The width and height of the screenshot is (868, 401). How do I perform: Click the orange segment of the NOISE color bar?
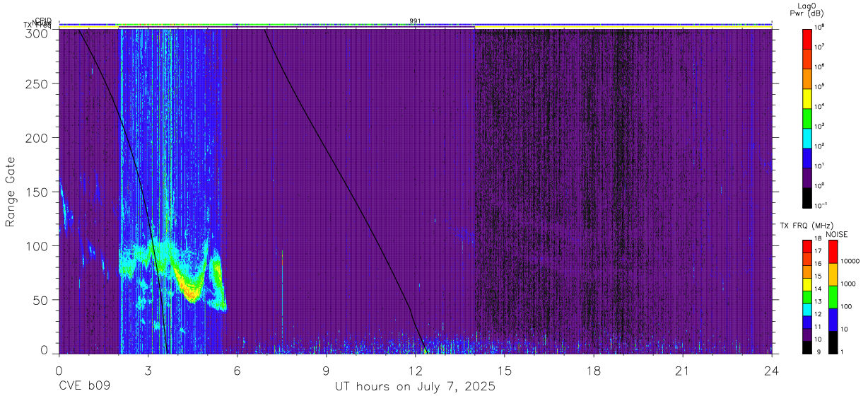click(833, 274)
